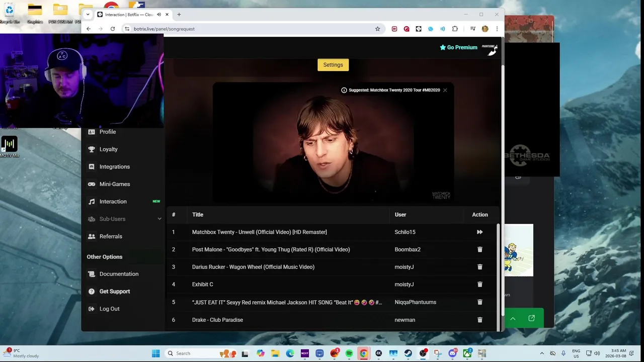The height and width of the screenshot is (362, 644).
Task: Open the Recycle Bin on the desktop
Action: 9,13
